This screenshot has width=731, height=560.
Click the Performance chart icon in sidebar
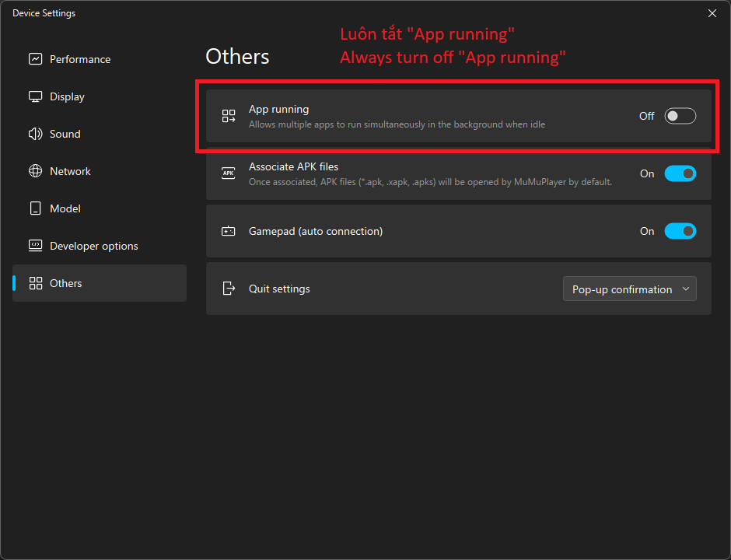point(36,59)
